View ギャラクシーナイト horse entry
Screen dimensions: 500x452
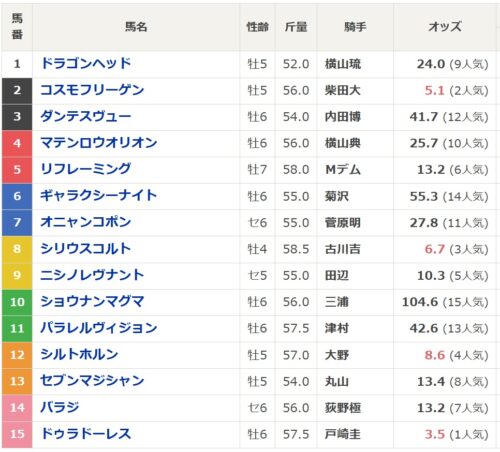[99, 196]
